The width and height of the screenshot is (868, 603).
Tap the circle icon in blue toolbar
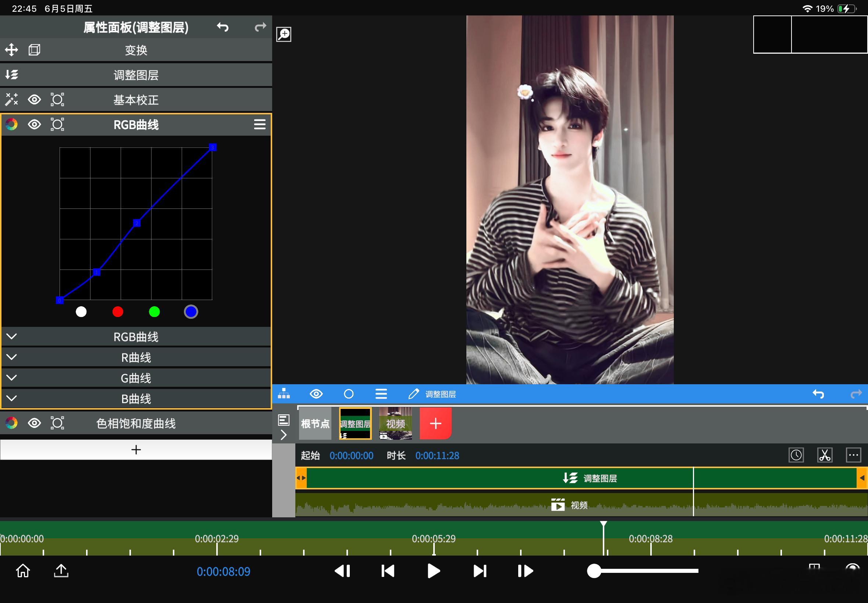click(349, 394)
